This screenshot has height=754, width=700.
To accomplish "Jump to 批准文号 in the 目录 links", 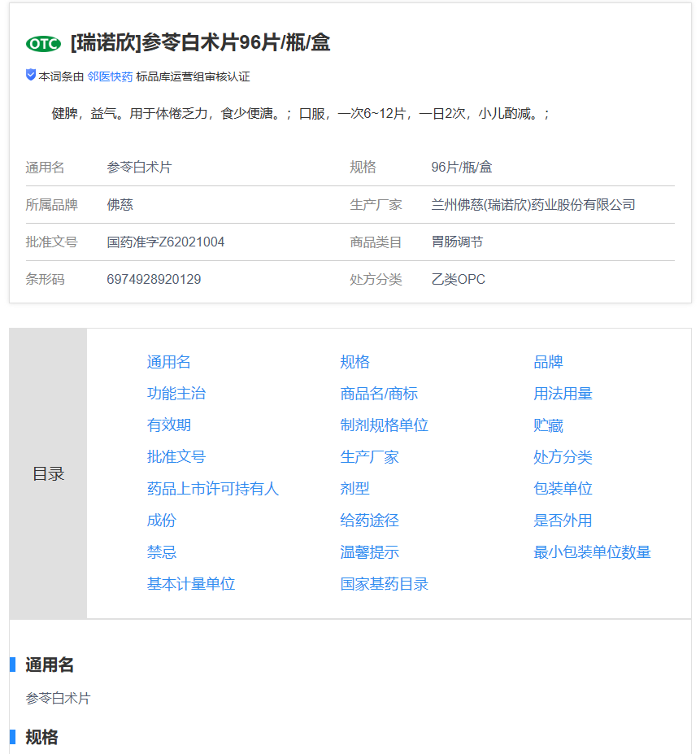I will (x=176, y=457).
